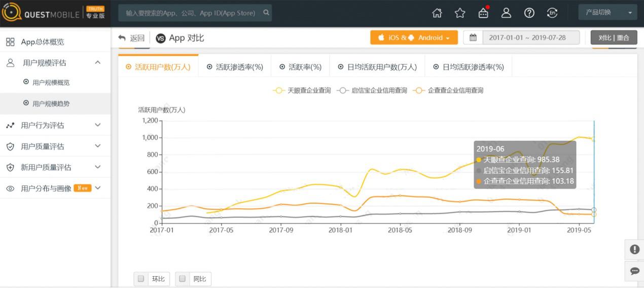Click the 1,200 label on the y-axis

coord(150,120)
